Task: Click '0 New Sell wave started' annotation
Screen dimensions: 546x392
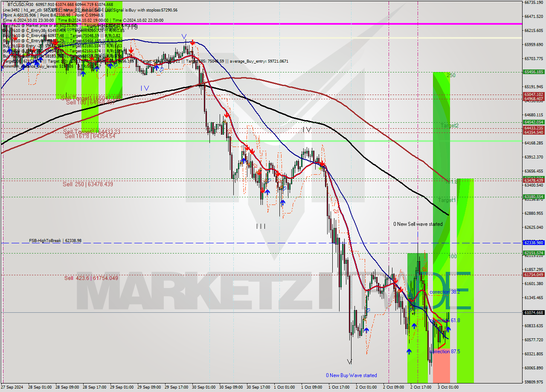Action: tap(418, 224)
